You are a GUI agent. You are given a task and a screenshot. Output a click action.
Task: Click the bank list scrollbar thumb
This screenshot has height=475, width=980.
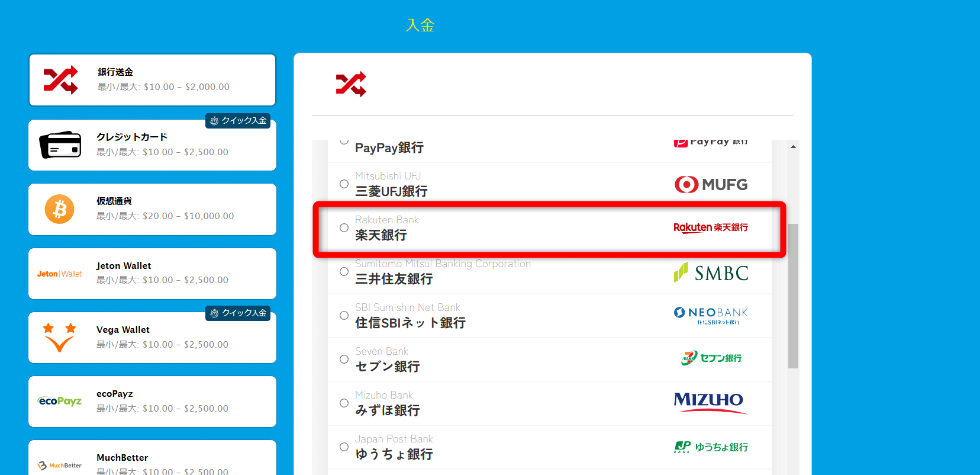click(x=793, y=296)
